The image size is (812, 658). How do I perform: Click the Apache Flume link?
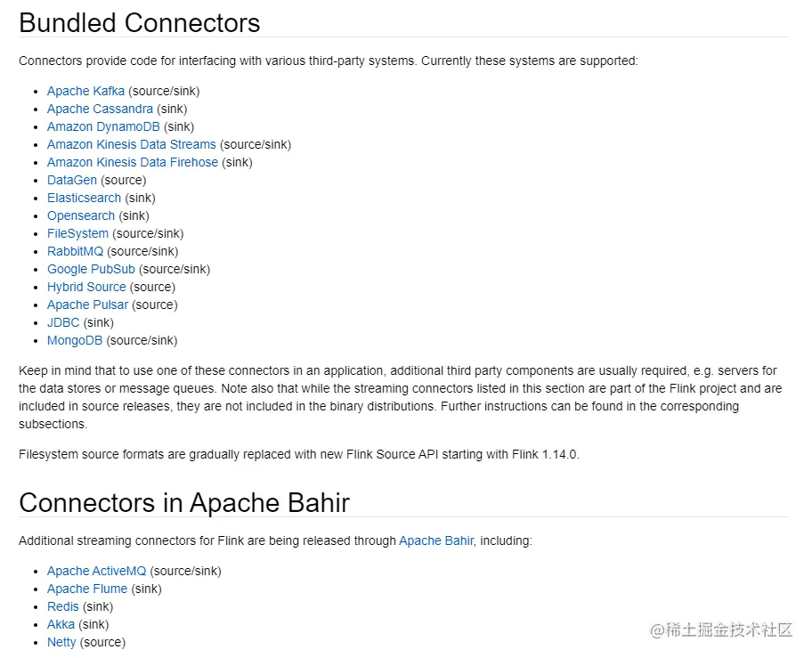pos(87,589)
